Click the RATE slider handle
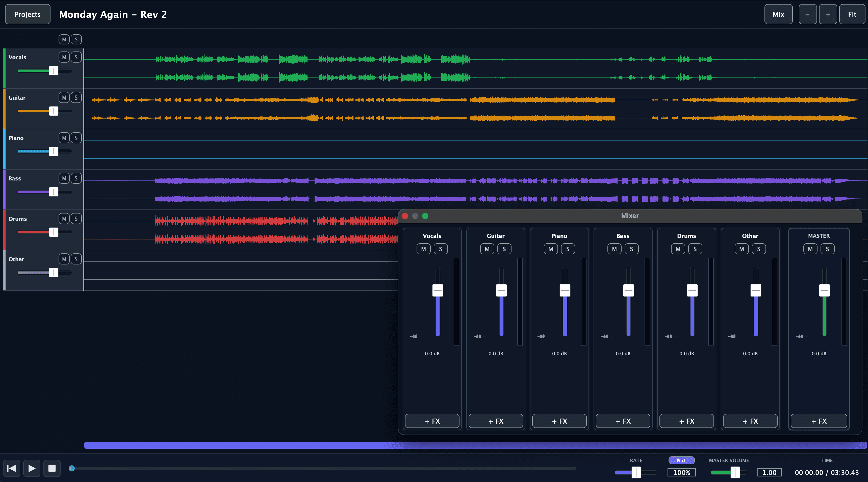Screen dimensions: 868x482 click(636, 472)
